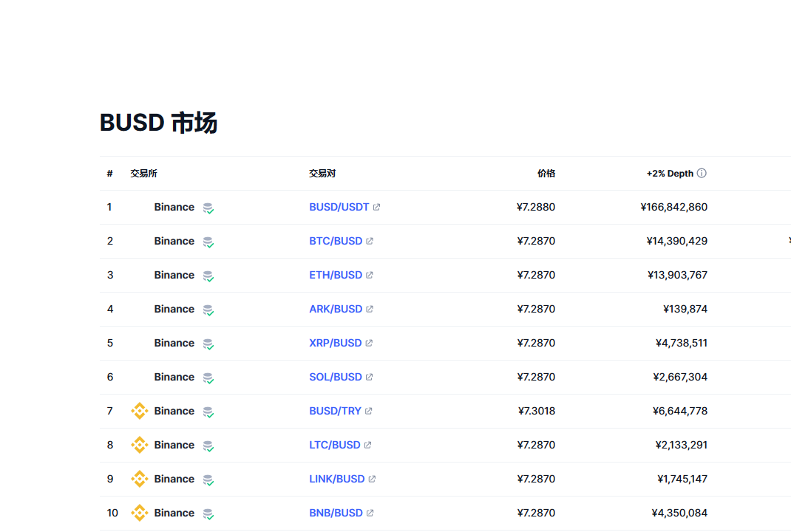Click the Binance name in row 7

click(174, 411)
